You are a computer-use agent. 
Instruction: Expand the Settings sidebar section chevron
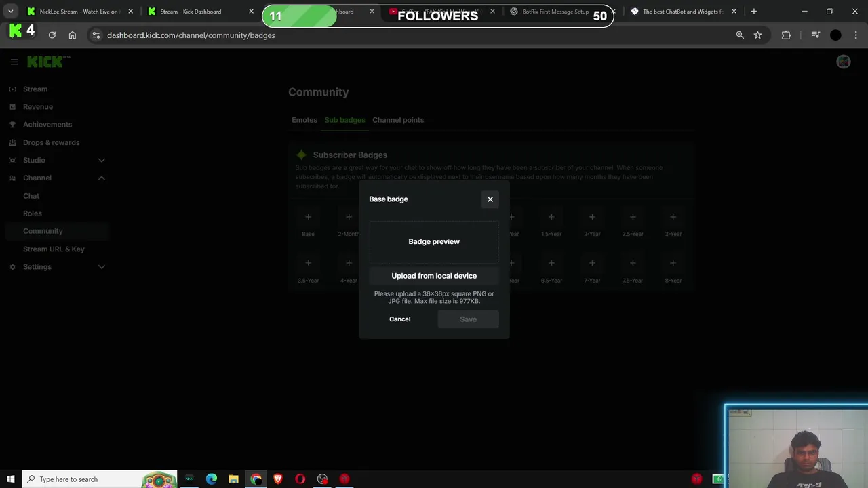click(101, 267)
